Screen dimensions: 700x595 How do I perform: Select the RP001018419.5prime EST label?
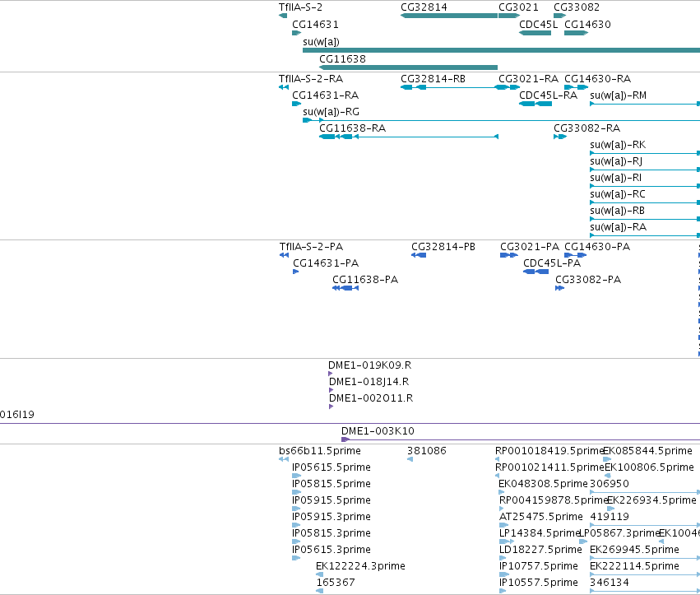click(x=549, y=451)
